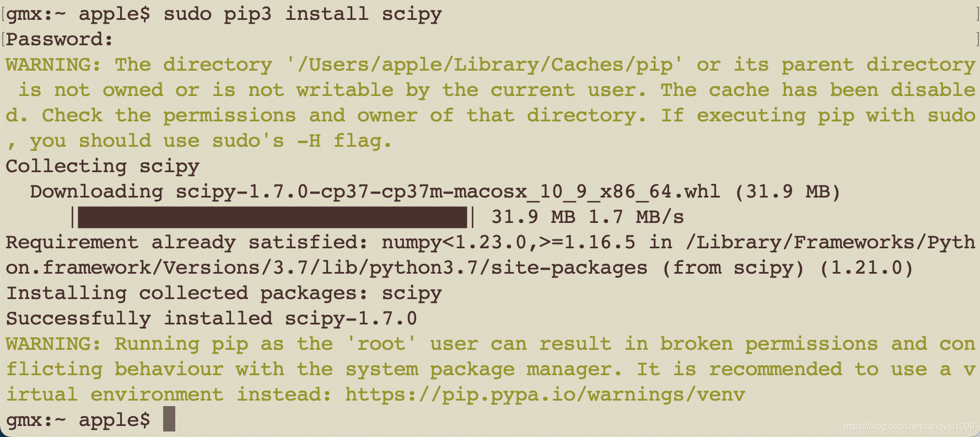Click the first yellow WARNING: label
Screen dimensions: 980x437
pyautogui.click(x=53, y=65)
